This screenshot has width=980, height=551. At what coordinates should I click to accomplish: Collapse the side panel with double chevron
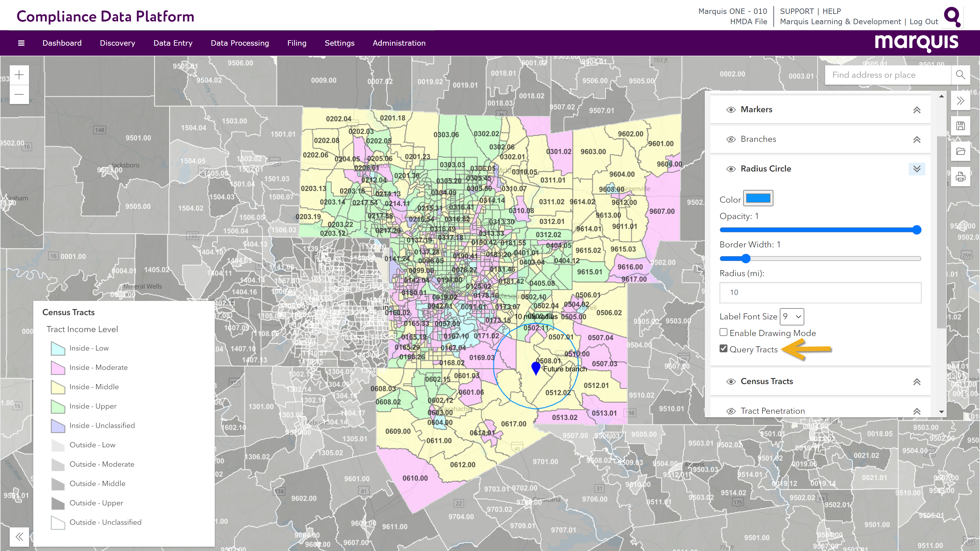[x=960, y=101]
